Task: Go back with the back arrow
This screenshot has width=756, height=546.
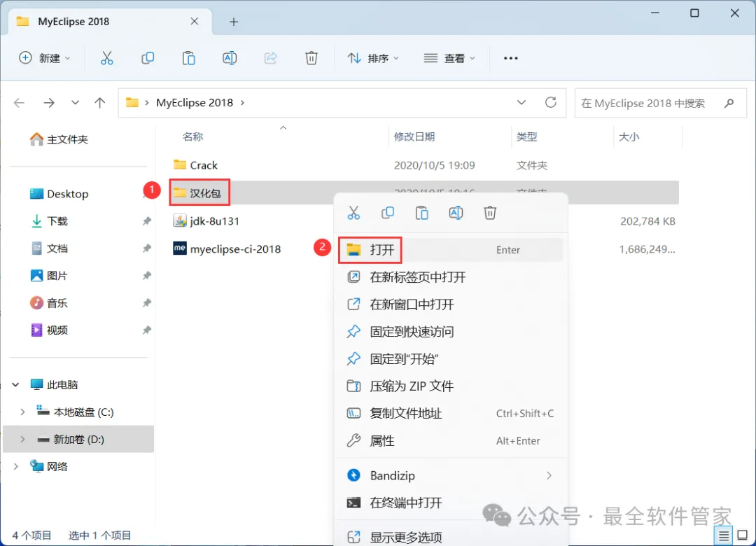Action: pos(20,103)
